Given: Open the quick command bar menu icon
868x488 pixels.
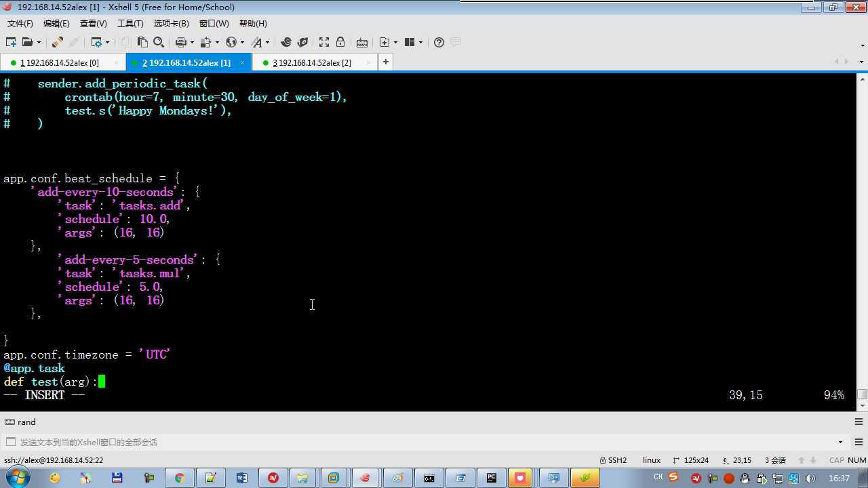Looking at the screenshot, I should [857, 422].
